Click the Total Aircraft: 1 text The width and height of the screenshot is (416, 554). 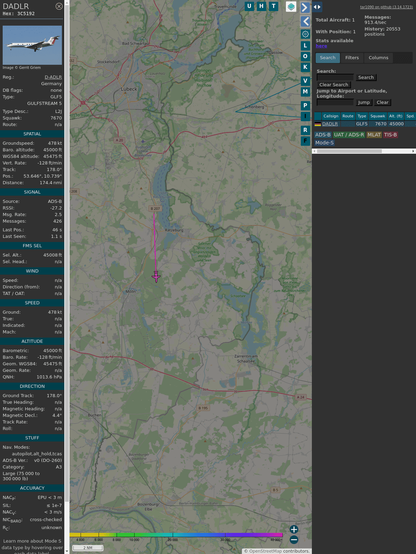335,20
